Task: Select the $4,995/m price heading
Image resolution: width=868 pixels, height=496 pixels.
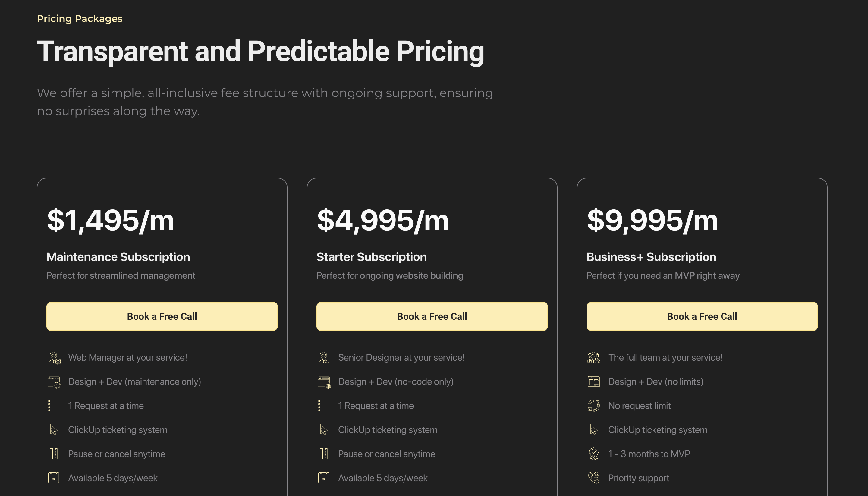Action: coord(383,220)
